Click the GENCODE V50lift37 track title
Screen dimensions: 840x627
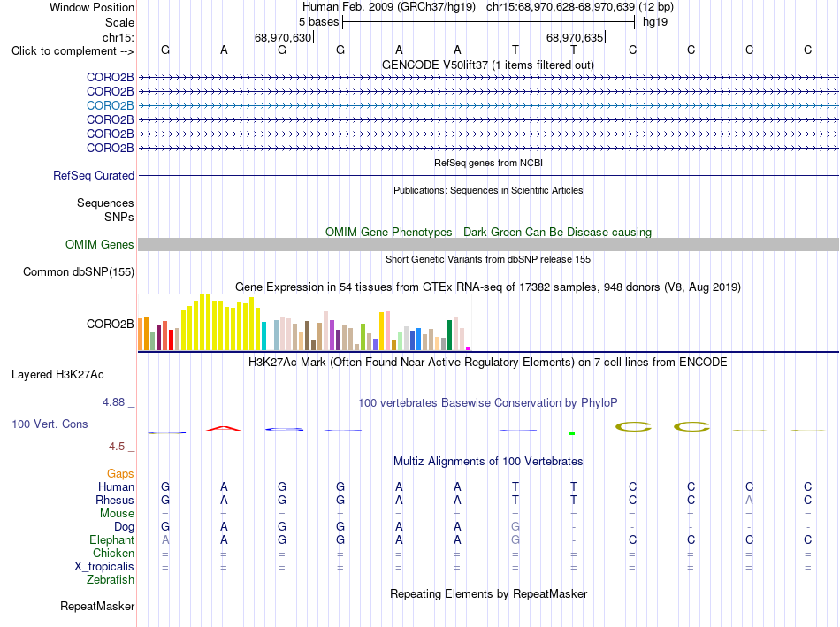[487, 65]
